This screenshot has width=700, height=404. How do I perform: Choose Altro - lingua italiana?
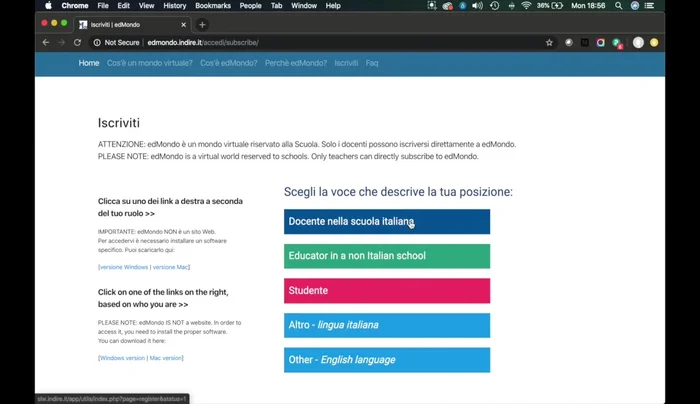[x=387, y=325]
